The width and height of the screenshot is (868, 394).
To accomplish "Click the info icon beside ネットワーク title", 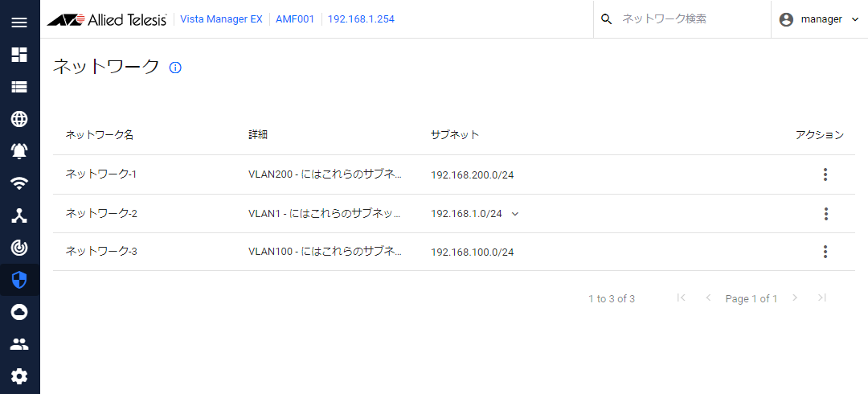I will [175, 68].
